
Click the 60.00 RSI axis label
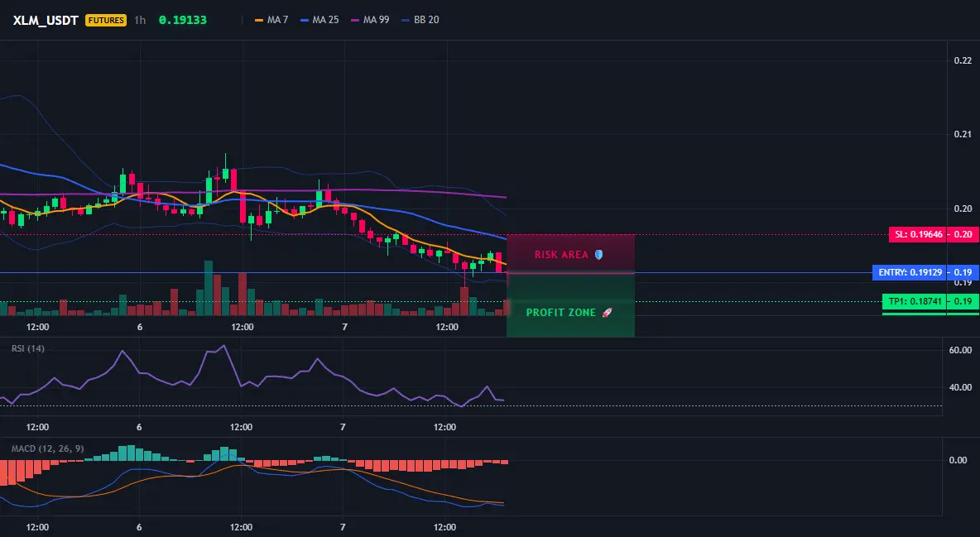(x=961, y=350)
